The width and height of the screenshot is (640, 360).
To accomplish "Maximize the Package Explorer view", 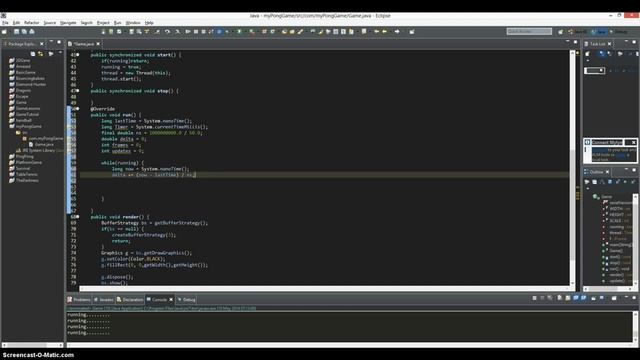I will click(59, 42).
